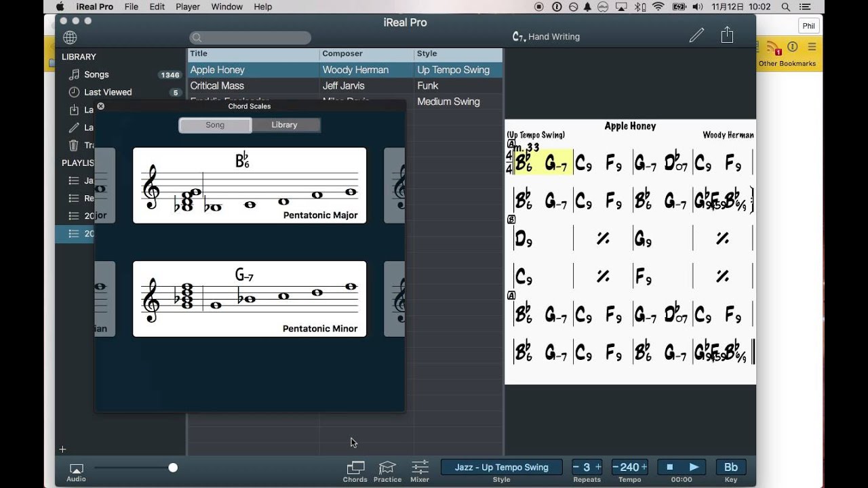Click the Wi-Fi icon in menu bar

(x=658, y=7)
